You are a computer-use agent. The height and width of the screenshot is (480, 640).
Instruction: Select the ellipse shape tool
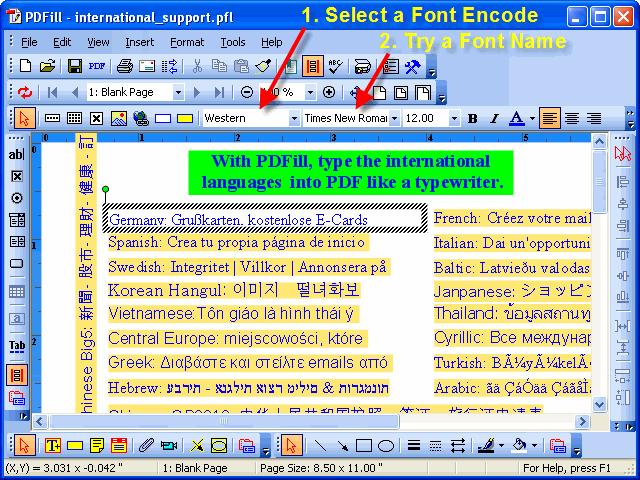pyautogui.click(x=386, y=445)
